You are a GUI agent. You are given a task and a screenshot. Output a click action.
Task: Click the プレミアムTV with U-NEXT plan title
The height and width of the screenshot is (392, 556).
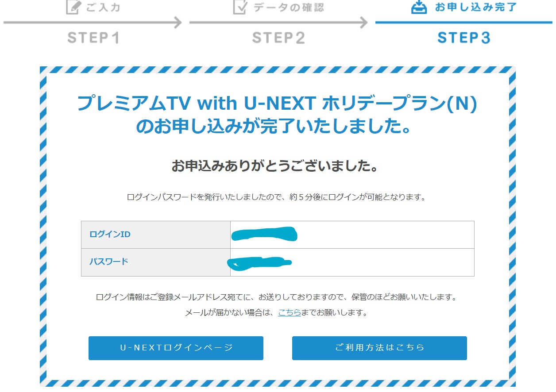278,115
